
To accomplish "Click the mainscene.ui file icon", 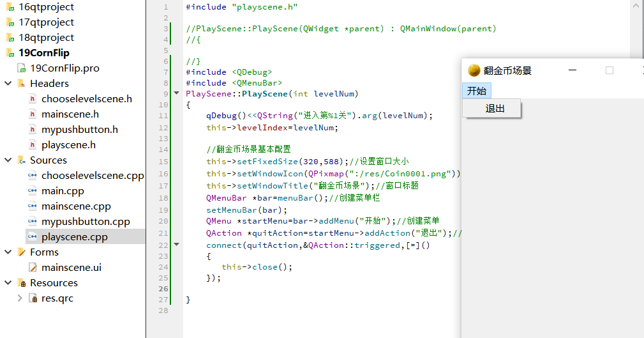I will click(x=33, y=268).
